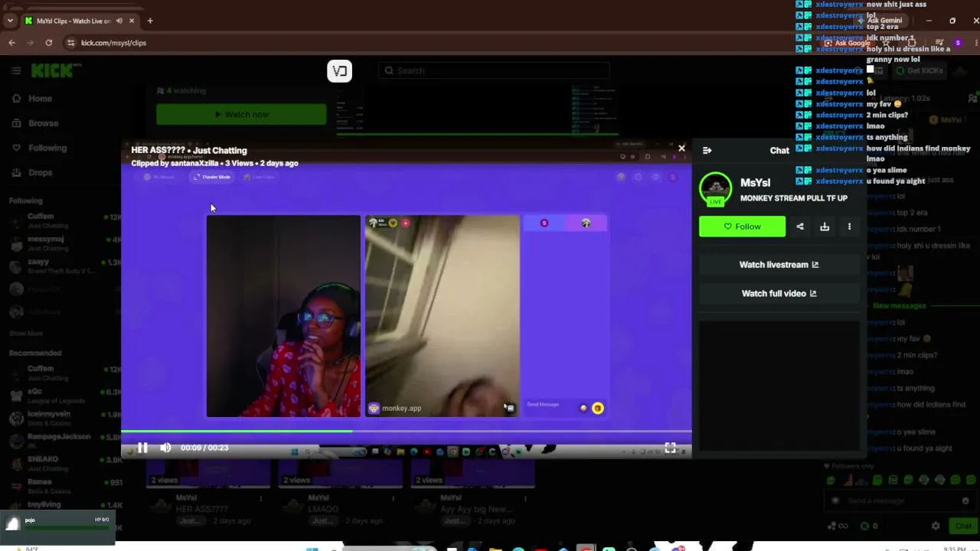Mute the MsYsl Clips tab audio

pos(119,21)
